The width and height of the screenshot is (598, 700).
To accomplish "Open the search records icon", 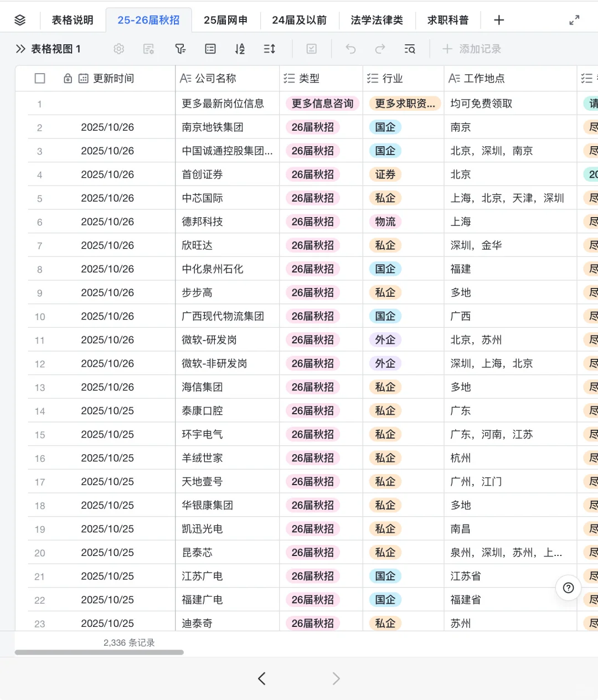I will [410, 49].
